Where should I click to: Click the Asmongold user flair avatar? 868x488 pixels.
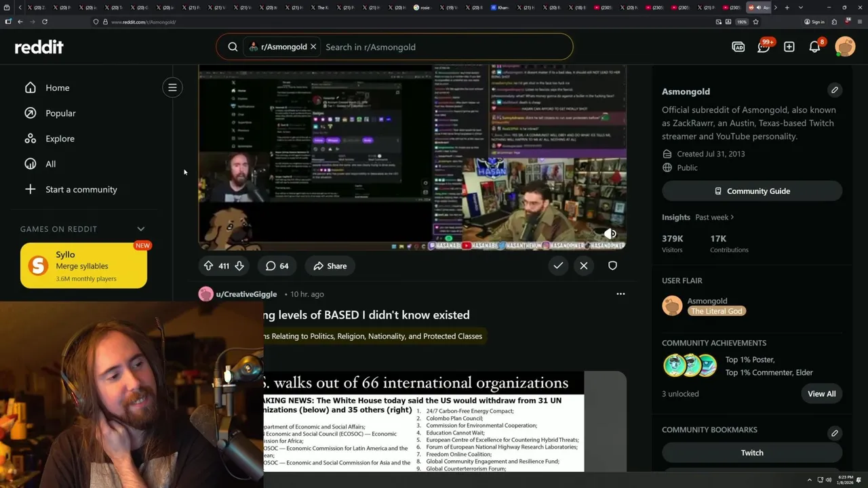672,306
